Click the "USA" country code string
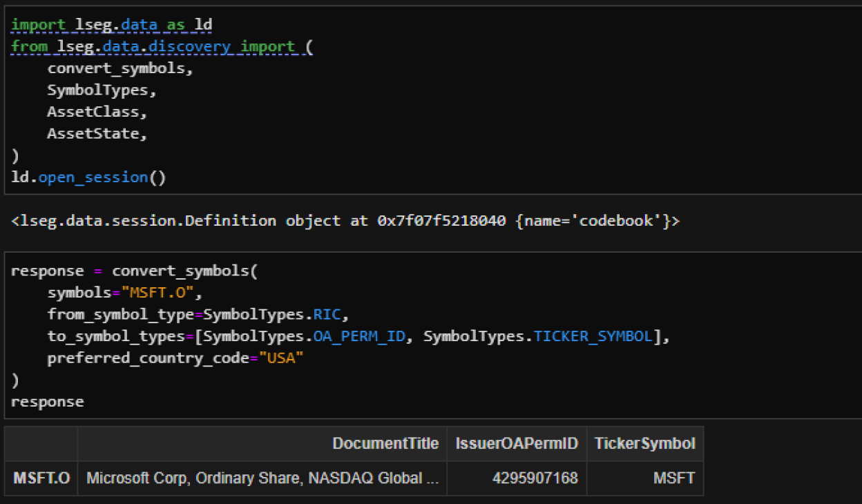Viewport: 862px width, 504px height. coord(280,358)
